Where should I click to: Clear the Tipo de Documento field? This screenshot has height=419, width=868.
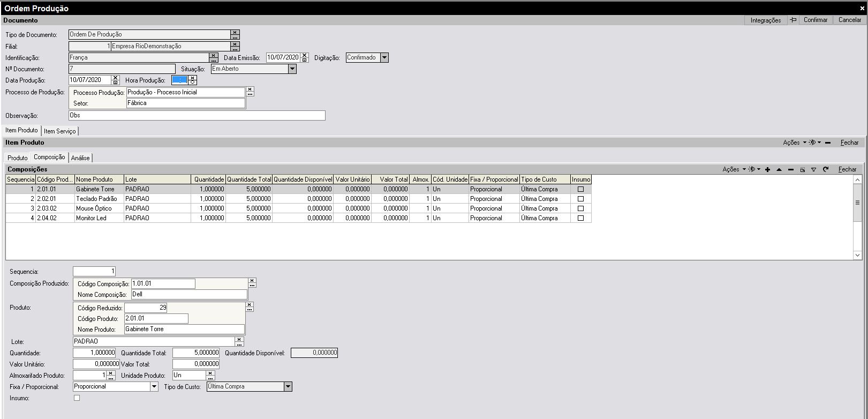(235, 32)
